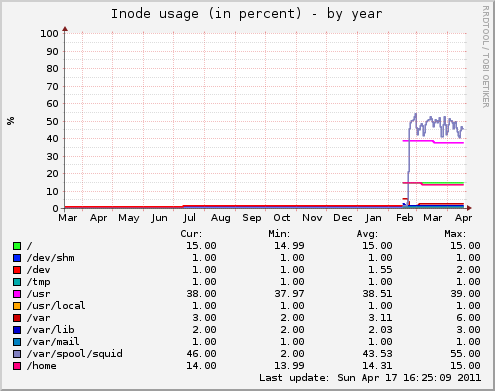Viewport: 495px width, 391px height.
Task: Click the Max: column header
Action: 455,234
